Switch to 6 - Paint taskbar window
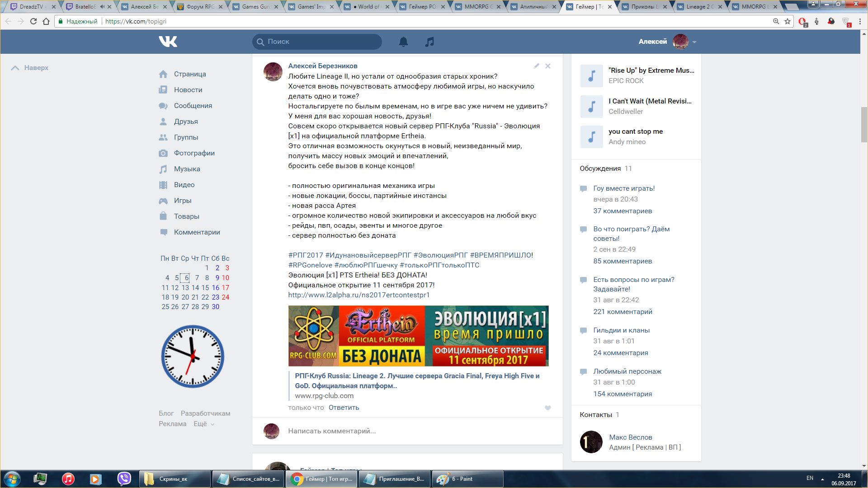This screenshot has width=868, height=488. click(x=468, y=479)
